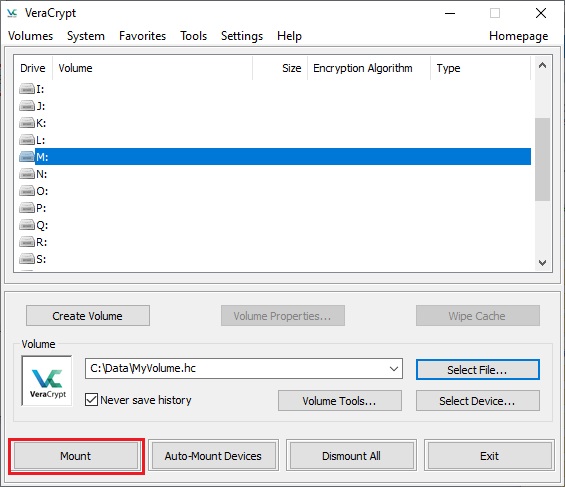Click the drive list scrollbar thumb
This screenshot has height=487, width=565.
coord(542,159)
